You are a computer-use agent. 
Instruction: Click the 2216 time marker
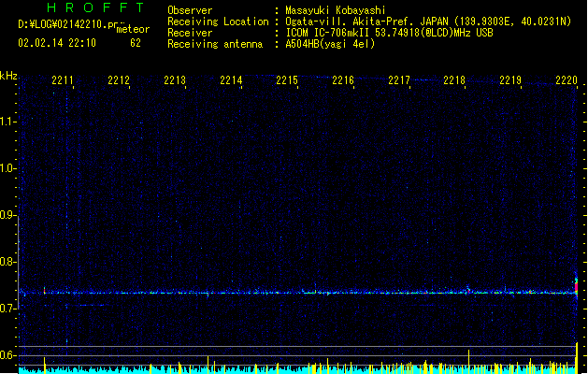point(343,80)
